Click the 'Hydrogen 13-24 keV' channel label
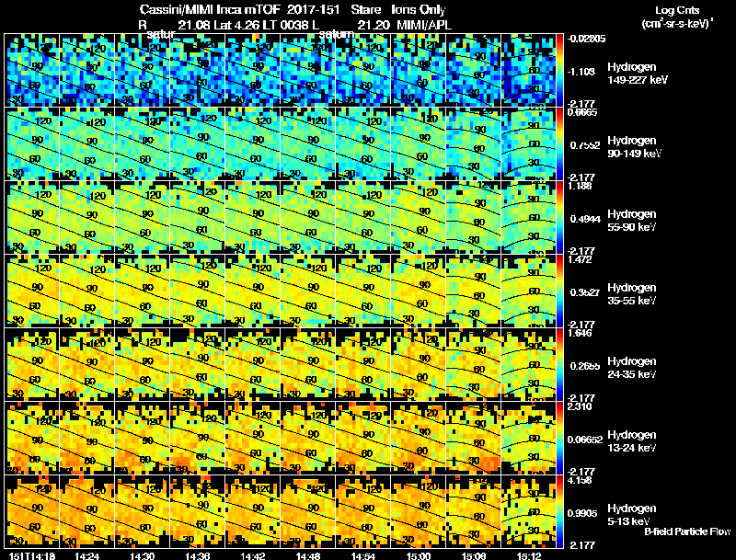 [x=632, y=441]
